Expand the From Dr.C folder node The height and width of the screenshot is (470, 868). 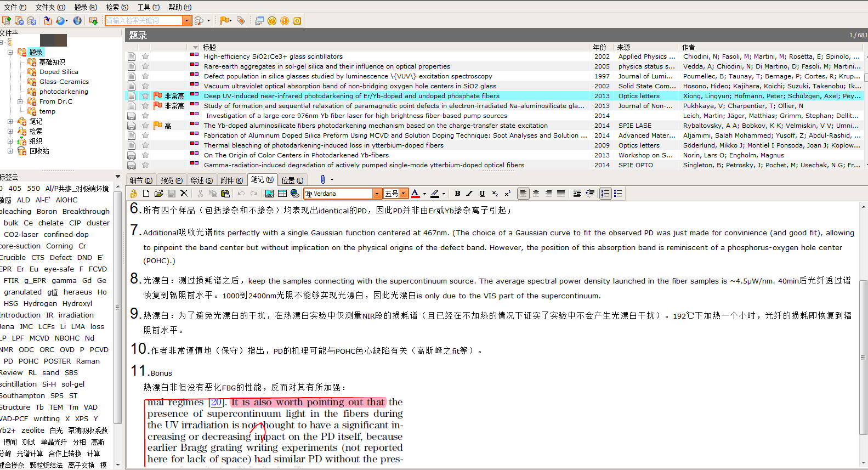(x=20, y=101)
